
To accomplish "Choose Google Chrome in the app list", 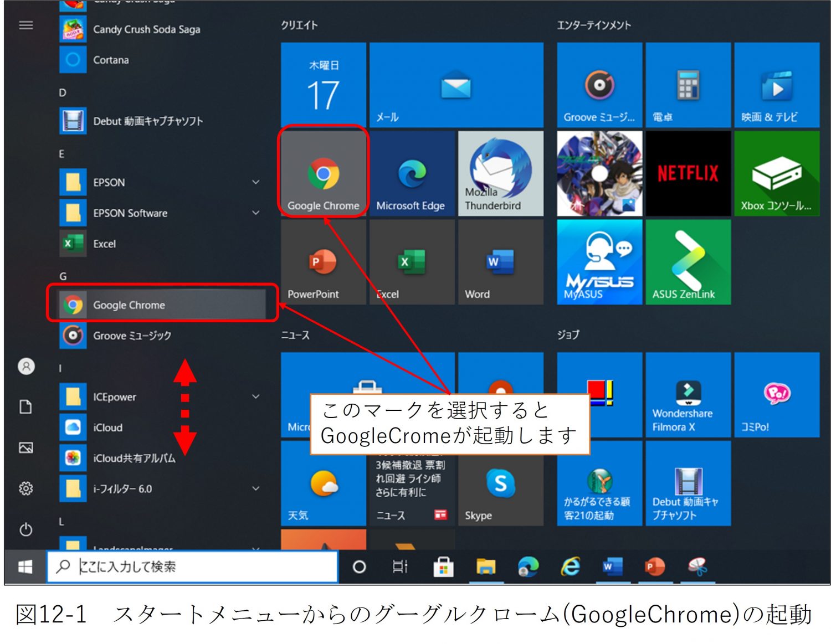I will tap(162, 305).
